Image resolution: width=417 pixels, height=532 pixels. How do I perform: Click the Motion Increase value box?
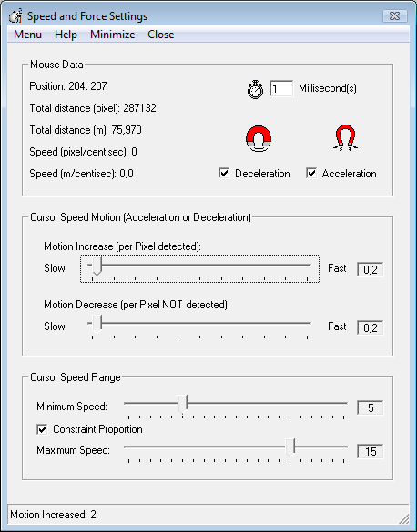[371, 270]
